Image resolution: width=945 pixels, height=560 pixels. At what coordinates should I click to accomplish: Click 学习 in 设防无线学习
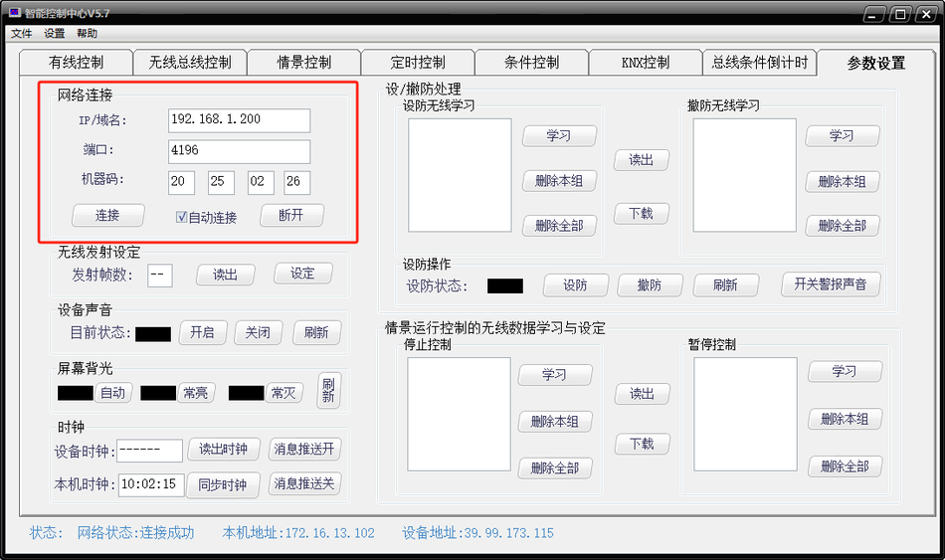[x=559, y=135]
